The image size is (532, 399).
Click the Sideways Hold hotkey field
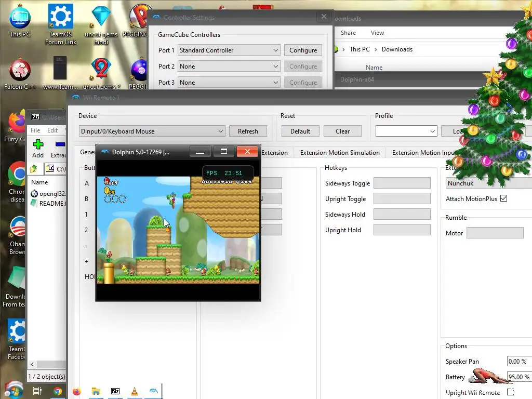(x=402, y=214)
